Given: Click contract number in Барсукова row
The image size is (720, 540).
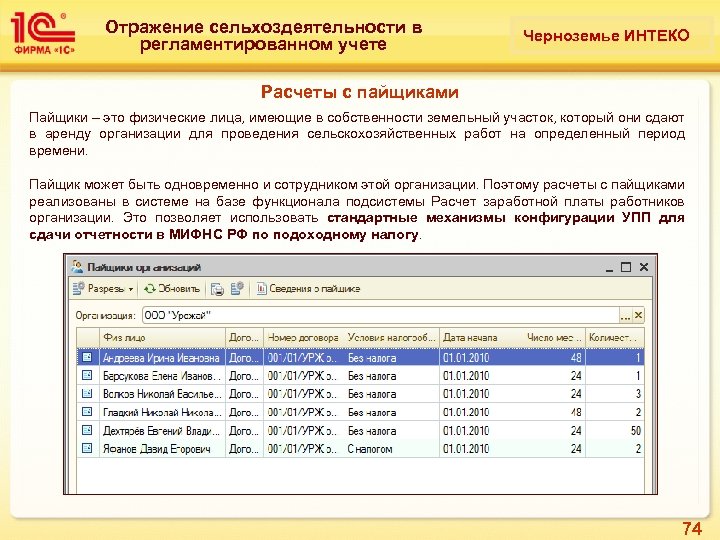Looking at the screenshot, I should click(x=302, y=376).
